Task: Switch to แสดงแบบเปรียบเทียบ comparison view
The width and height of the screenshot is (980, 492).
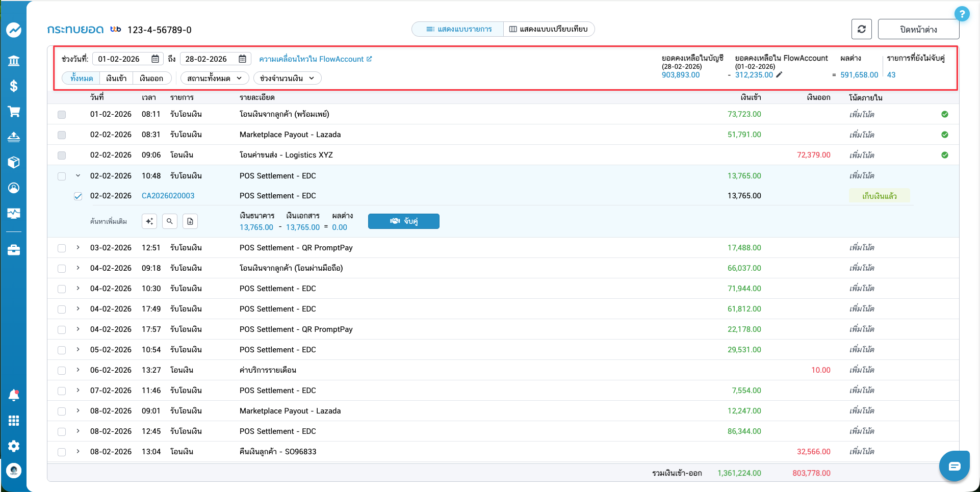Action: coord(549,29)
